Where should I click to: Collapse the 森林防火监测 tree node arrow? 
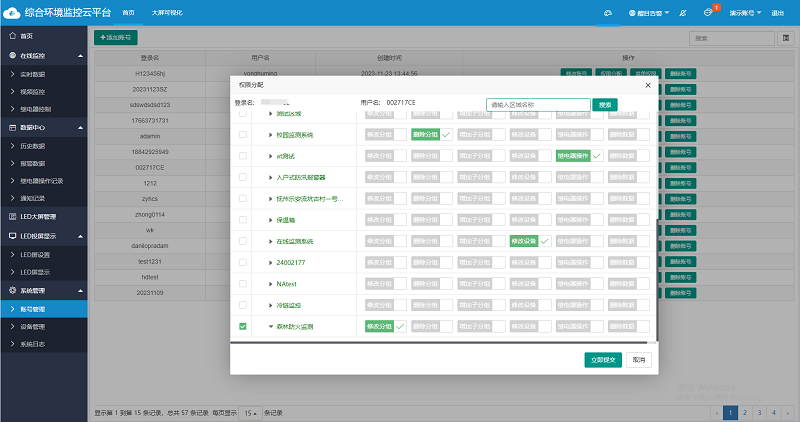click(270, 327)
